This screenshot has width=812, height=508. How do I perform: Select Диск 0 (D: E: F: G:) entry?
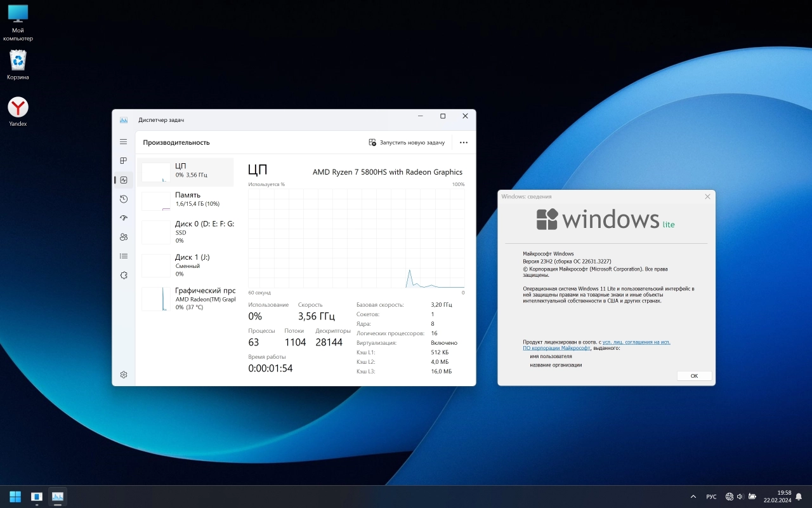186,232
